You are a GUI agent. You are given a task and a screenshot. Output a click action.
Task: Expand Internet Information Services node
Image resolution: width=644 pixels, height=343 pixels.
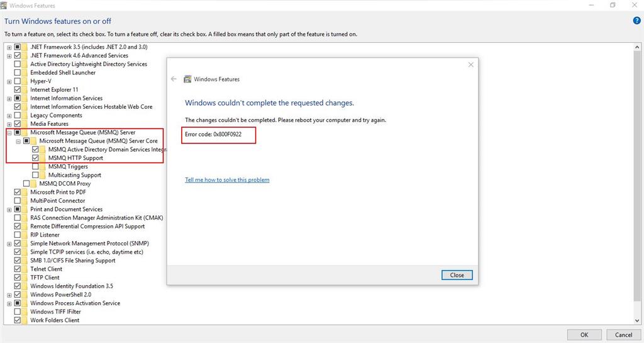[9, 99]
